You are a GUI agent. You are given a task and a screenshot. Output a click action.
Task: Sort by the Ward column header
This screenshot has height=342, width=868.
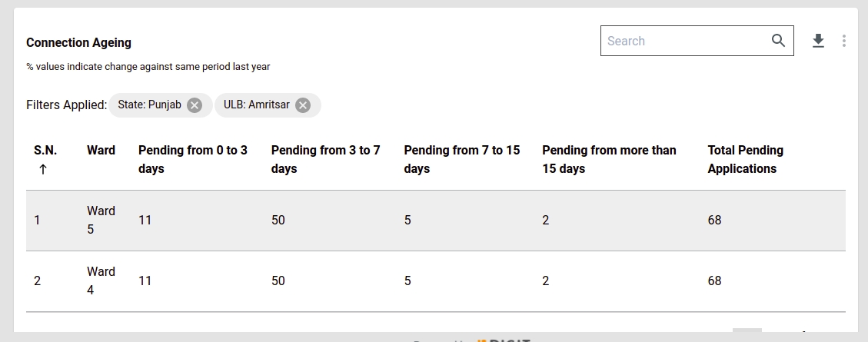tap(101, 150)
